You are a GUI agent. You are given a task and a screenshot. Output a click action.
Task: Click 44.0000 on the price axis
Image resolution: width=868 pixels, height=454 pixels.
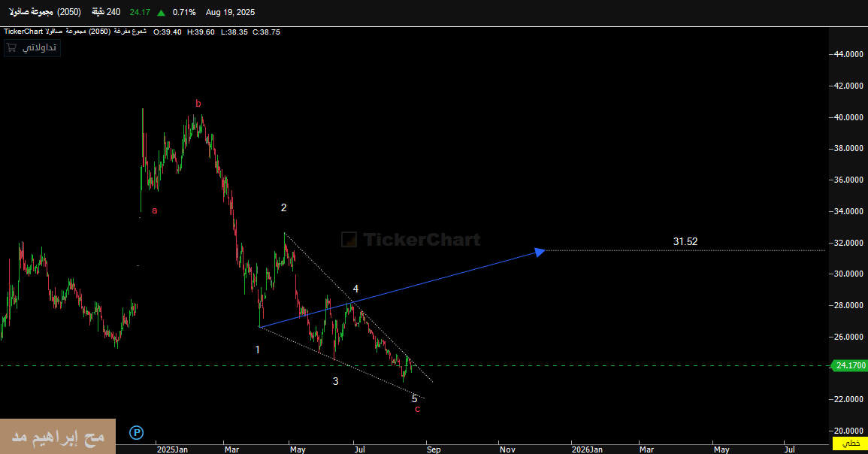[x=848, y=54]
